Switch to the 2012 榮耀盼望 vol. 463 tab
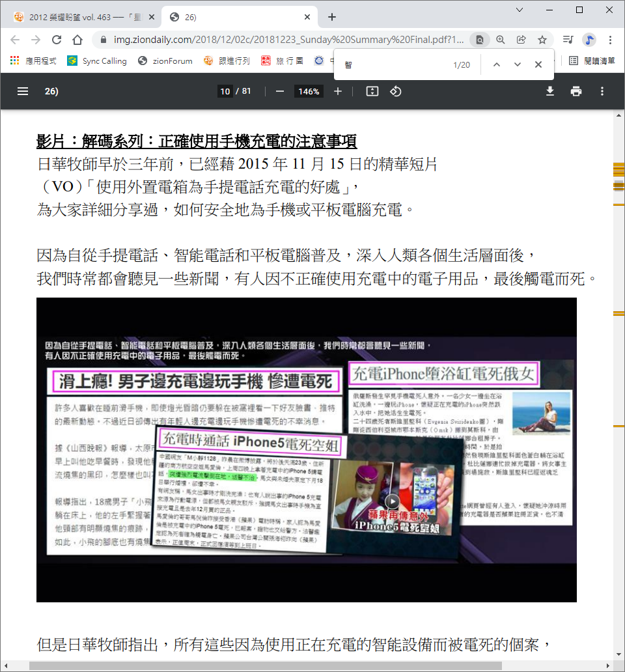The width and height of the screenshot is (625, 672). [84, 17]
